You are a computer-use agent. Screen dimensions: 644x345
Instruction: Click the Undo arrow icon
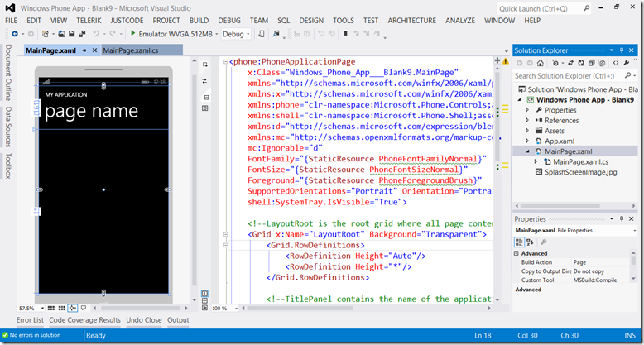coord(96,34)
